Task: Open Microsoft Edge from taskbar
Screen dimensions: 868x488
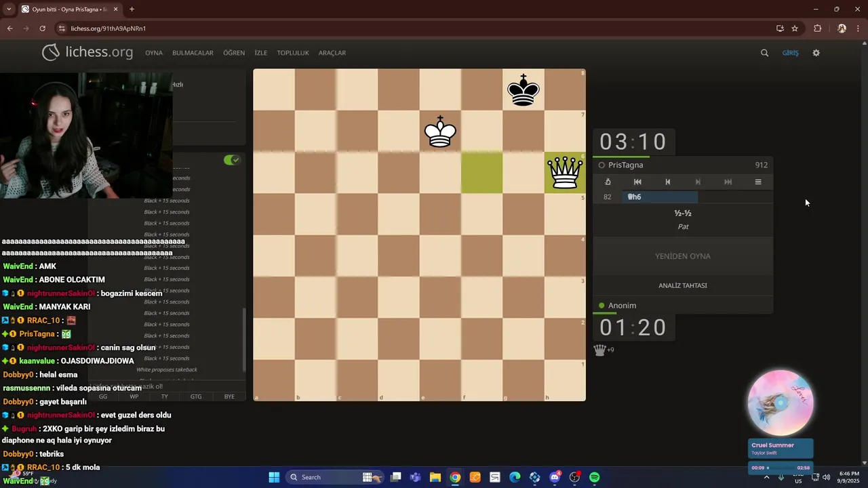Action: point(515,477)
